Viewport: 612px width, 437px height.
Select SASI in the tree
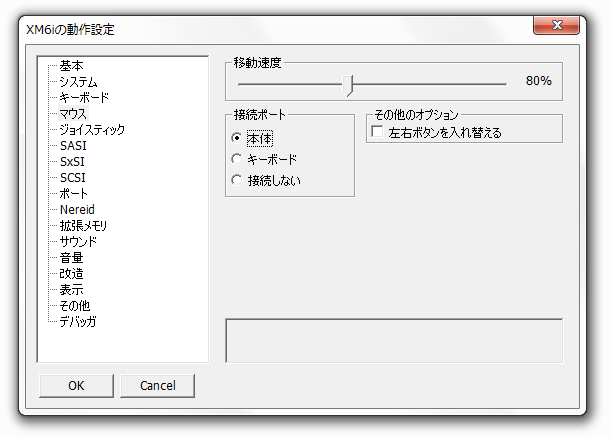pyautogui.click(x=73, y=146)
